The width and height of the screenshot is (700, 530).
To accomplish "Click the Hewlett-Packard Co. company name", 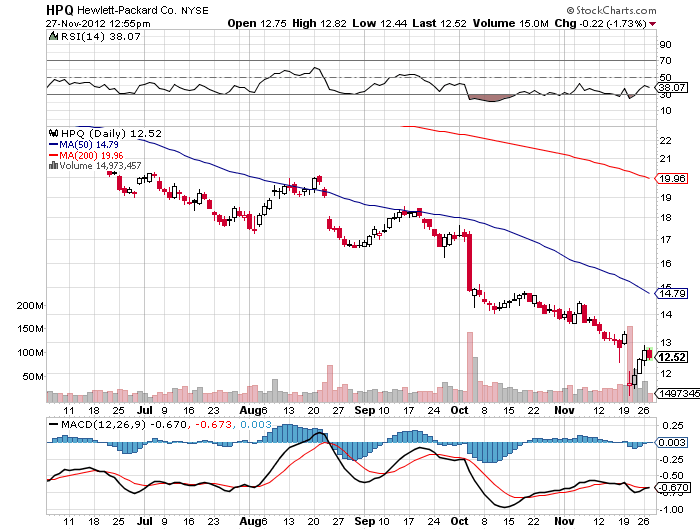I will pos(127,10).
